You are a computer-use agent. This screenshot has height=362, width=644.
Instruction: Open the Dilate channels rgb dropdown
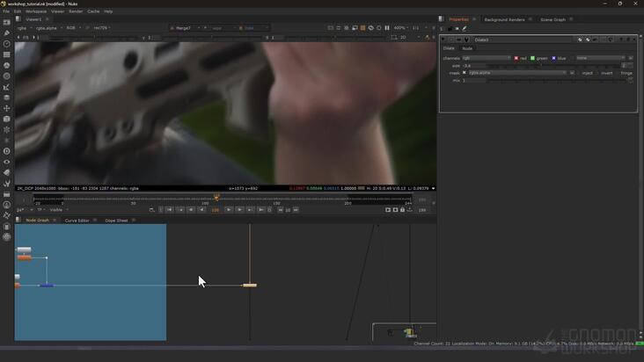point(487,58)
